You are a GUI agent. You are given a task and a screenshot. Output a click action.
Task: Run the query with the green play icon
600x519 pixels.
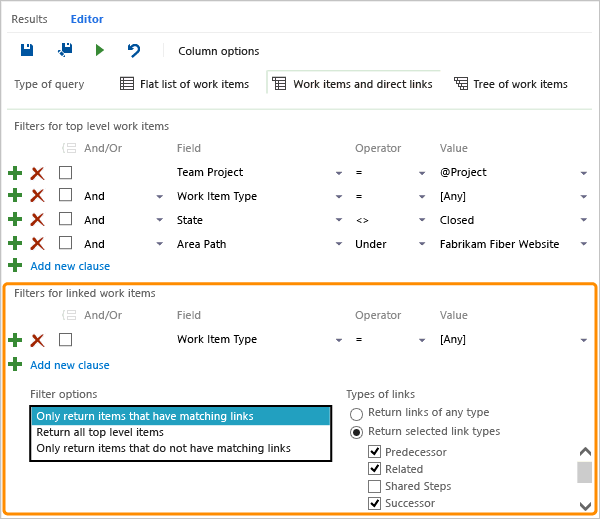pyautogui.click(x=99, y=50)
